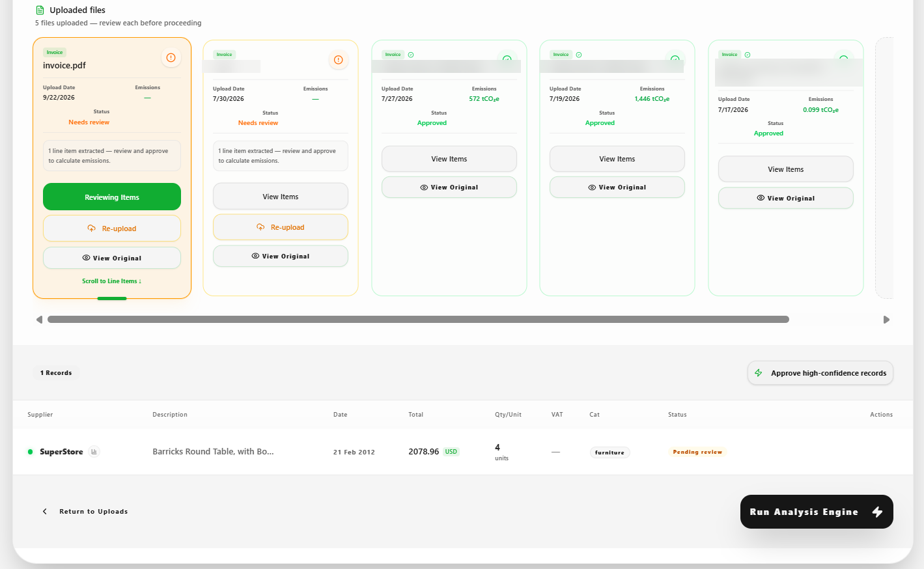
Task: View Original on the 7/27/2026 card
Action: (449, 187)
